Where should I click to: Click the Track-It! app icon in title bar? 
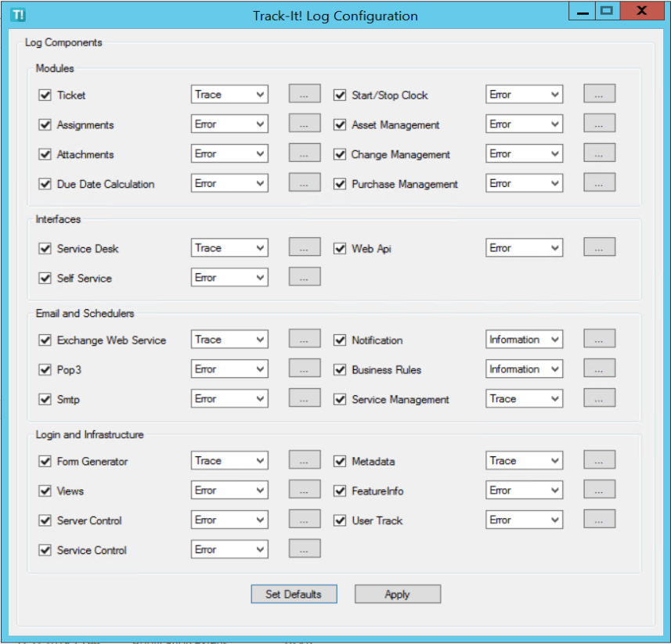19,15
